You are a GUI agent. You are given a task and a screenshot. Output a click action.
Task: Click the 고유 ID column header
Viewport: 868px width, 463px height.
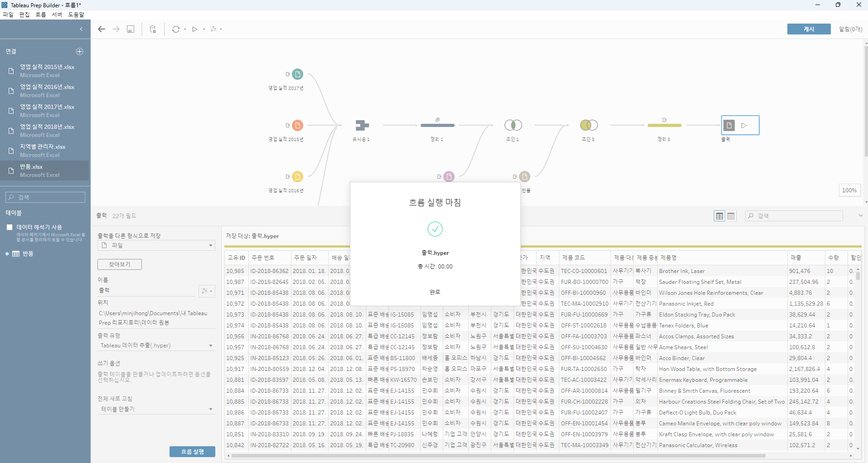coord(236,258)
